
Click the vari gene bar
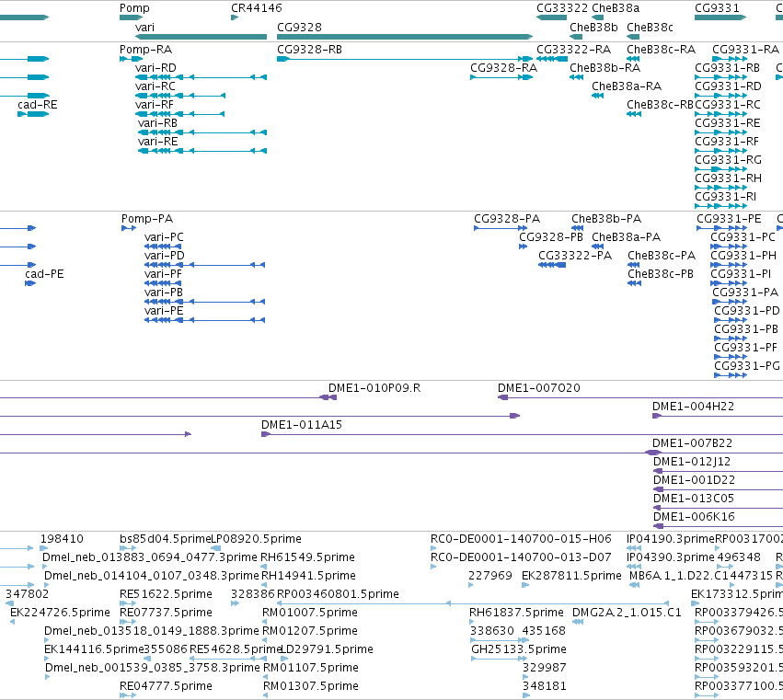201,37
